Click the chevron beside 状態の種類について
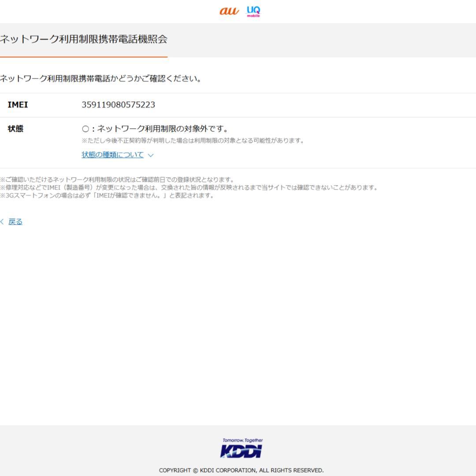Viewport: 476px width, 476px height. pos(150,155)
